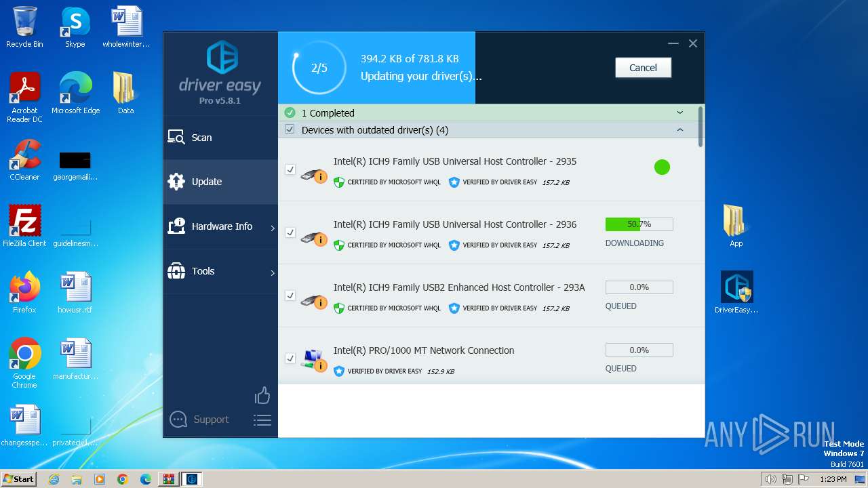
Task: Click the Windows Start button
Action: [x=19, y=479]
